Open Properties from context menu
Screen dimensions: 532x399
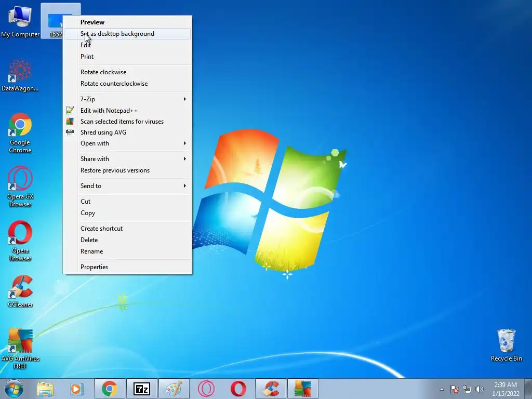pos(128,267)
